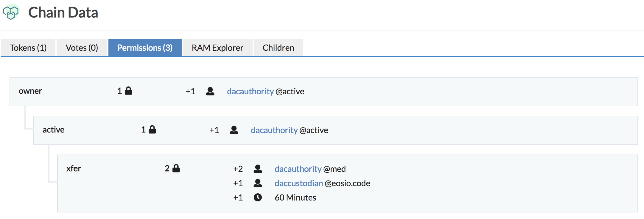Click the lock icon in xfer row
This screenshot has height=219, width=644.
click(176, 168)
